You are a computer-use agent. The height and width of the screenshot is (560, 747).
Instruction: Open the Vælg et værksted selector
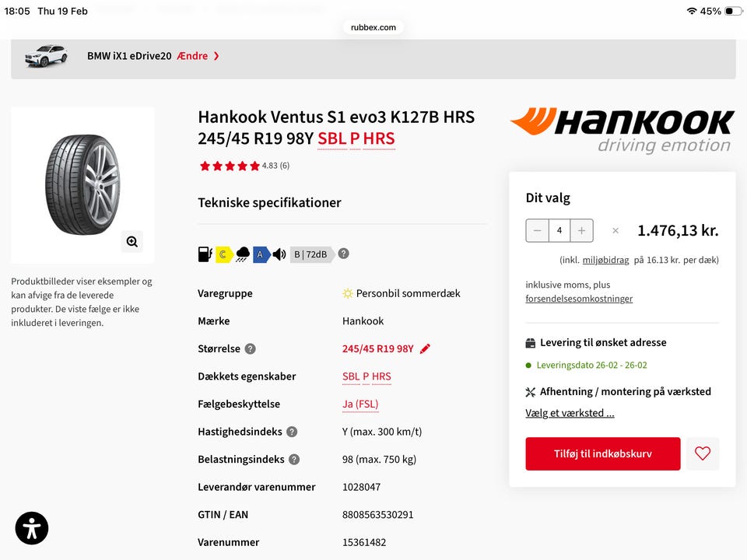(570, 413)
